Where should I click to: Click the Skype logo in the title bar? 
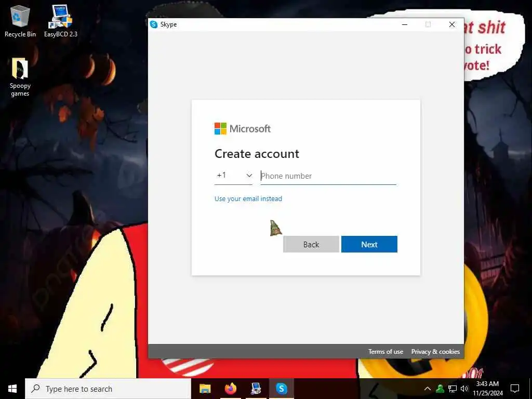pos(154,24)
